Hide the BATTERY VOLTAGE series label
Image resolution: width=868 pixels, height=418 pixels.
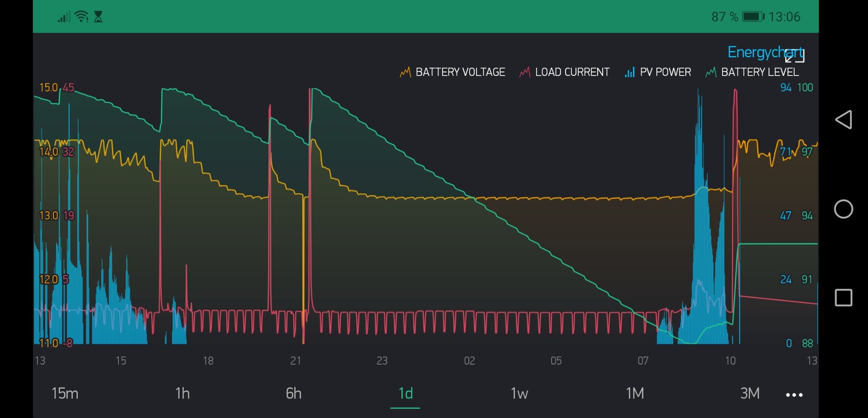coord(460,72)
